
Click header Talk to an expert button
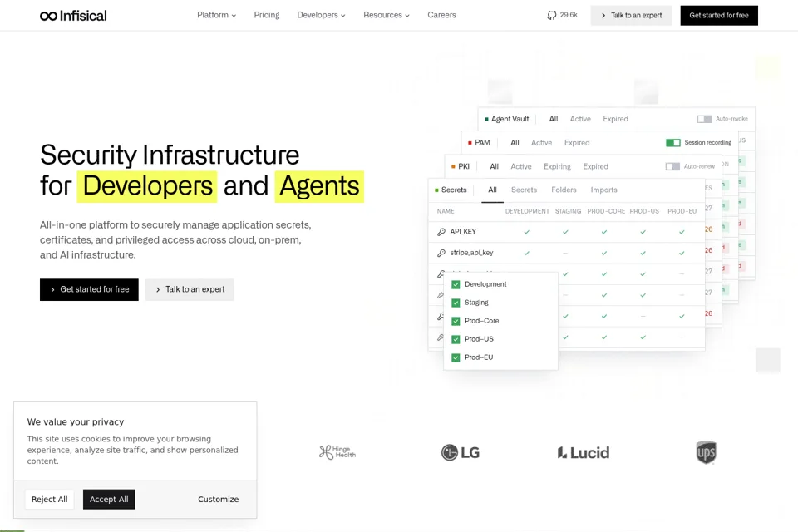[631, 15]
